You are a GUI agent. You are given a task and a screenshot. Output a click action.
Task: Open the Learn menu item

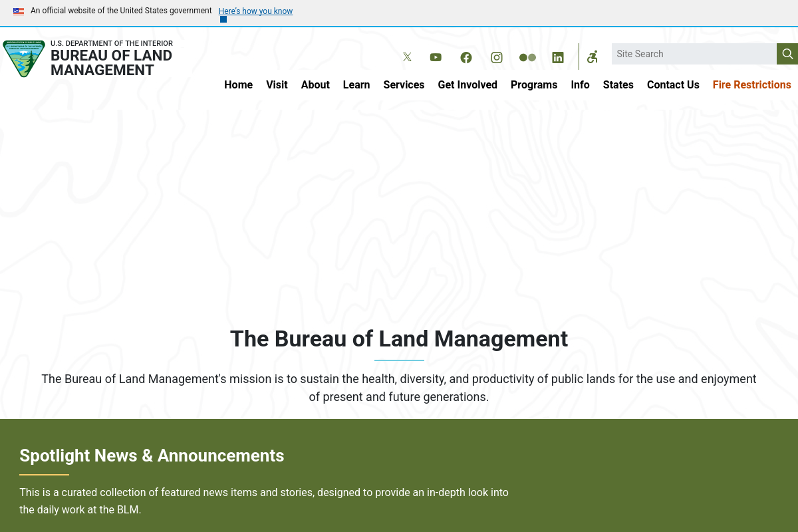(356, 84)
